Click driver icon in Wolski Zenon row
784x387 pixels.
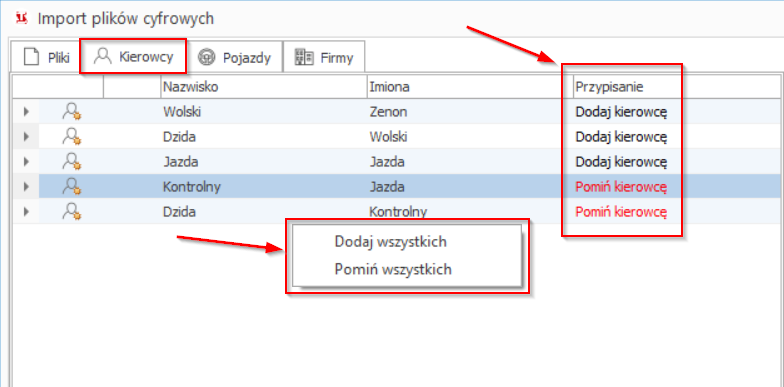[x=72, y=112]
